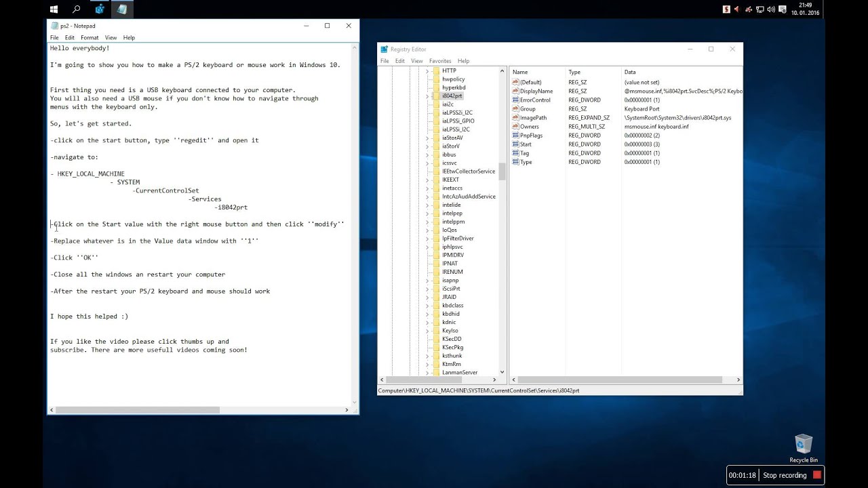The height and width of the screenshot is (488, 868).
Task: Click Notepad horizontal scrollbar thumb
Action: click(x=138, y=410)
